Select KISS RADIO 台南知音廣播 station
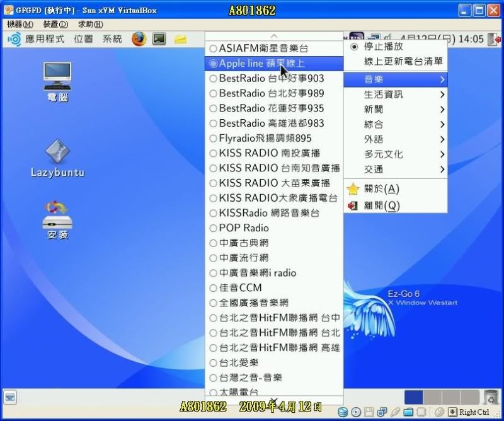 (274, 168)
